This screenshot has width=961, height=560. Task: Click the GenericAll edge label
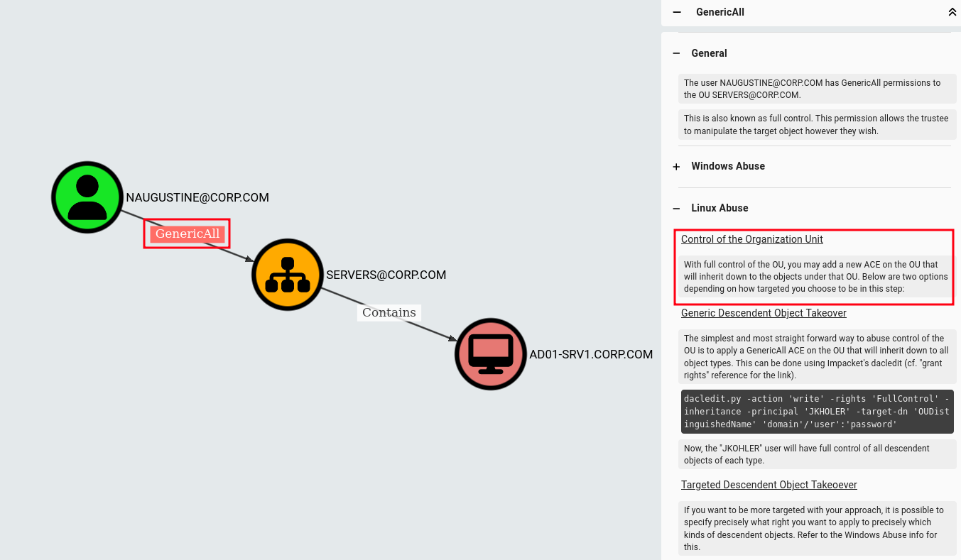click(x=188, y=234)
